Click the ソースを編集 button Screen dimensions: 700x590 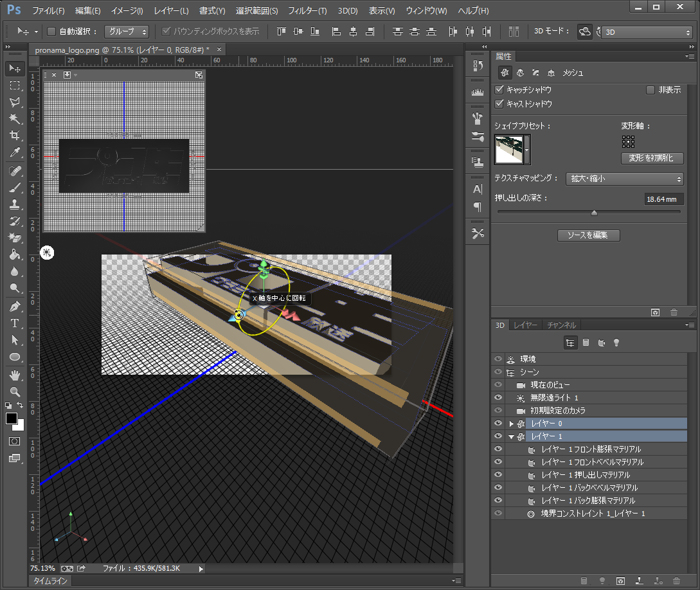coord(588,235)
